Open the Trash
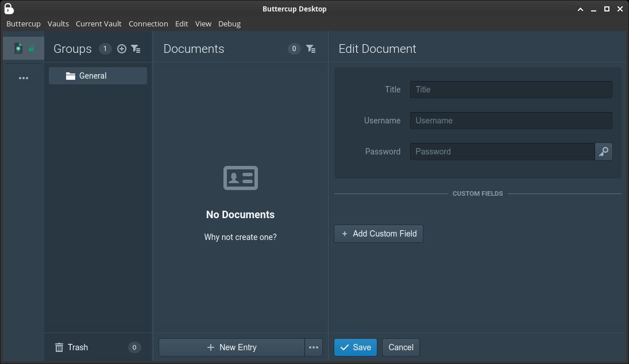 98,347
